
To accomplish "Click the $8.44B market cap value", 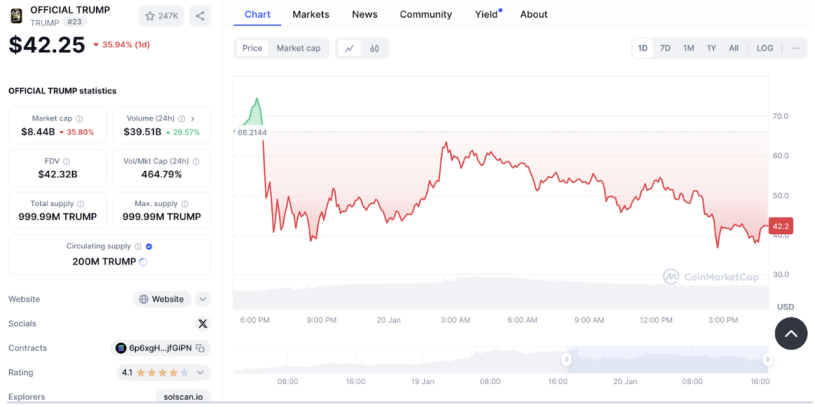I will click(38, 132).
